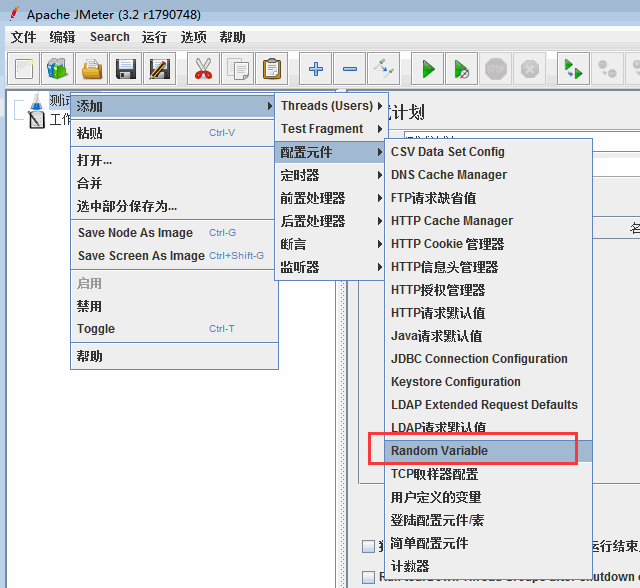Toggle the Run tearDown Thread Groups checkbox

coord(369,577)
